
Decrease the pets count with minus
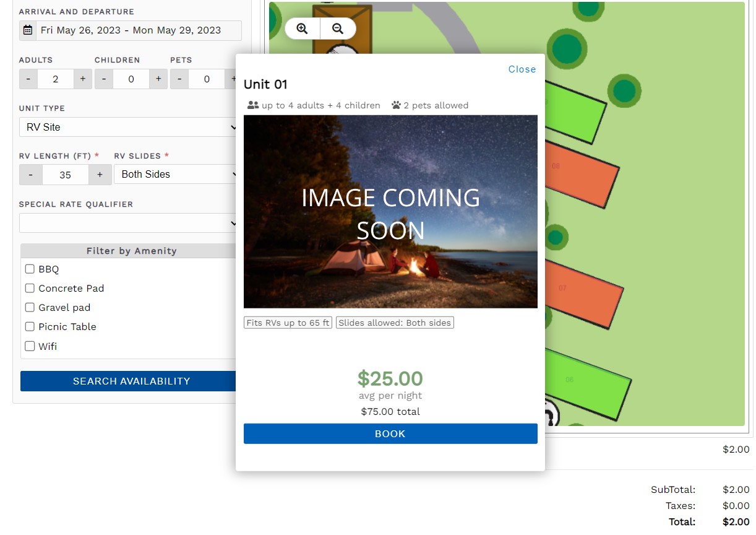click(x=179, y=79)
